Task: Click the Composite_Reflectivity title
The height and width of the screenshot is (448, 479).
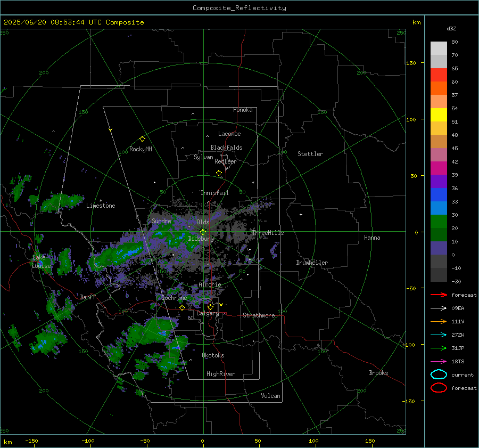Action: point(240,8)
